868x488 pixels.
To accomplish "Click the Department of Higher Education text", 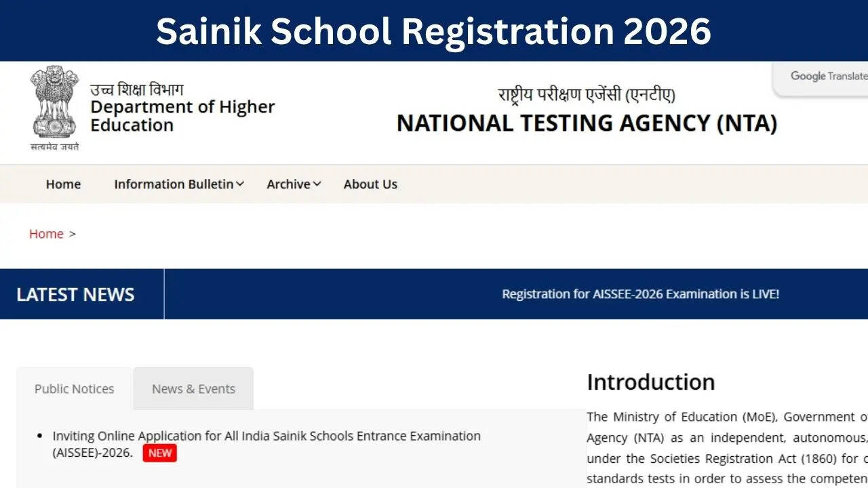I will [x=182, y=116].
